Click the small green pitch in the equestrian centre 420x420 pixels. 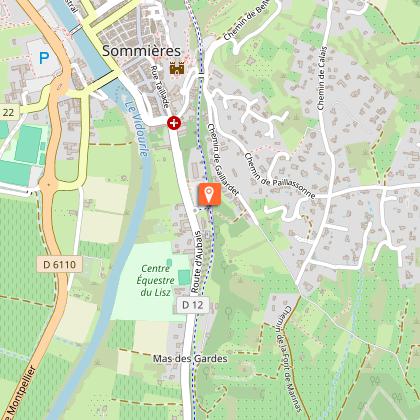(x=184, y=277)
